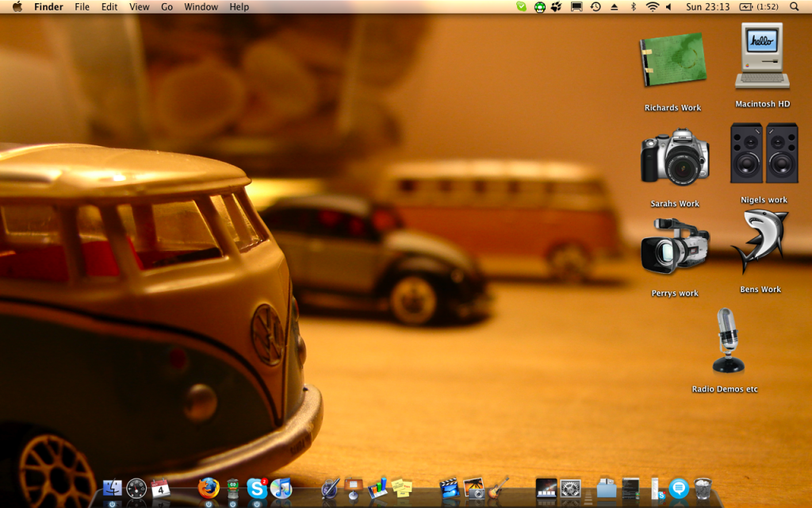Select the Sarahs Work camera icon
This screenshot has height=508, width=812.
point(675,158)
